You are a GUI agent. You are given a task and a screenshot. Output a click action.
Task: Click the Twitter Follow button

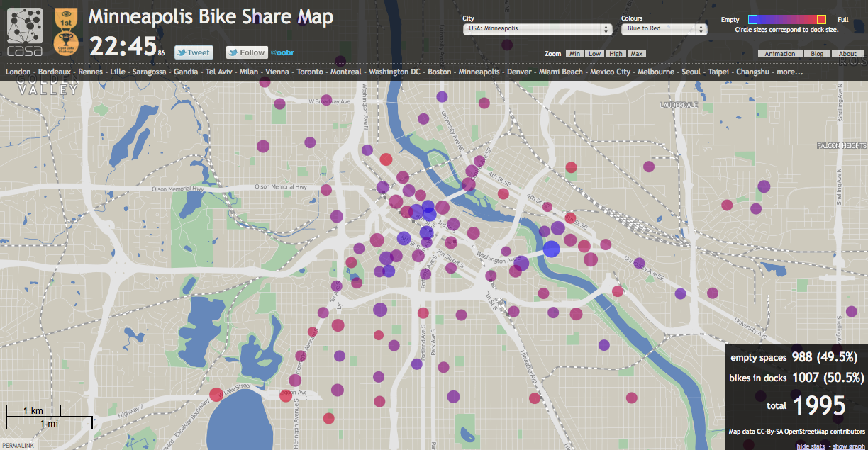246,52
